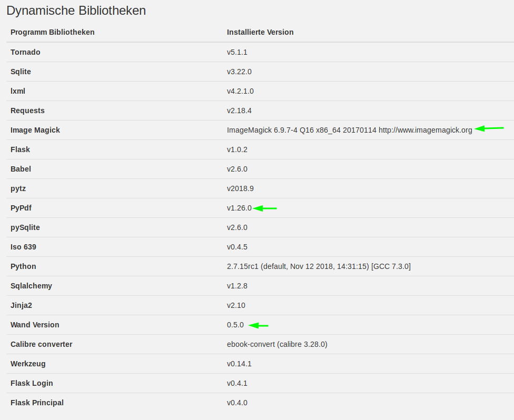514x420 pixels.
Task: Select the Babel library label
Action: [21, 169]
